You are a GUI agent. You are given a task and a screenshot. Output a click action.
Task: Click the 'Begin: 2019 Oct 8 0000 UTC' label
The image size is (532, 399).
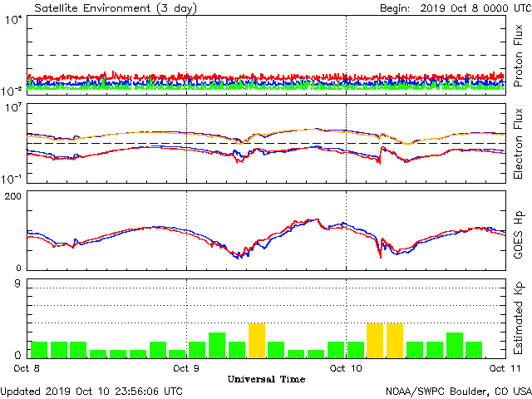click(x=456, y=8)
